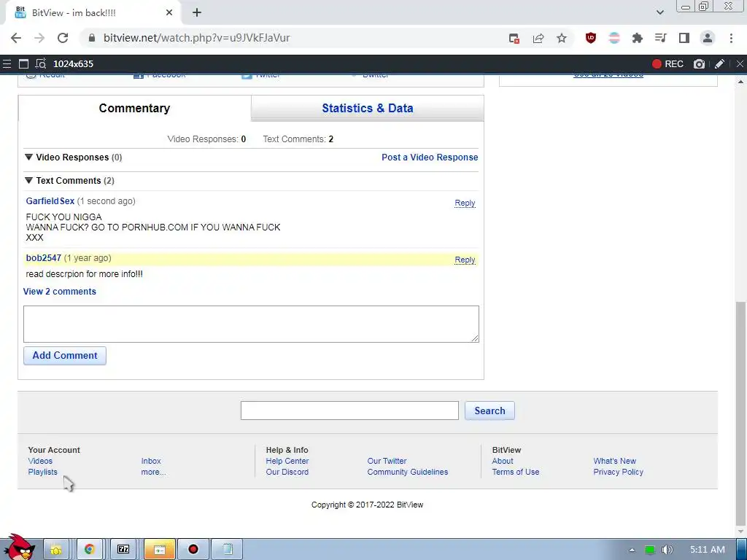Open bob2547 user profile link
The image size is (747, 560).
click(x=43, y=258)
